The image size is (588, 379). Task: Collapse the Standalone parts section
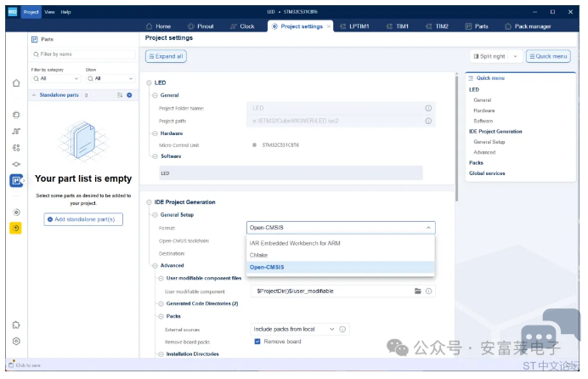pos(34,95)
